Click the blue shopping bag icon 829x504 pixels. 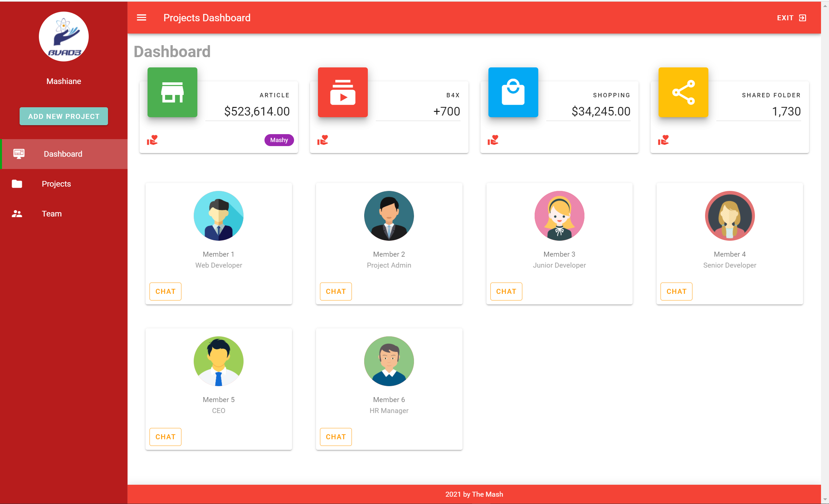tap(513, 92)
